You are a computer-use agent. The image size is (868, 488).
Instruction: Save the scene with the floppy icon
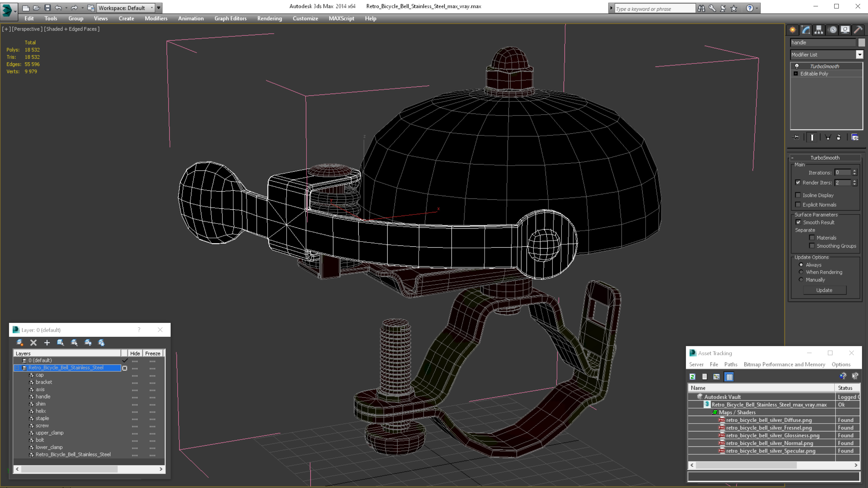(x=48, y=8)
